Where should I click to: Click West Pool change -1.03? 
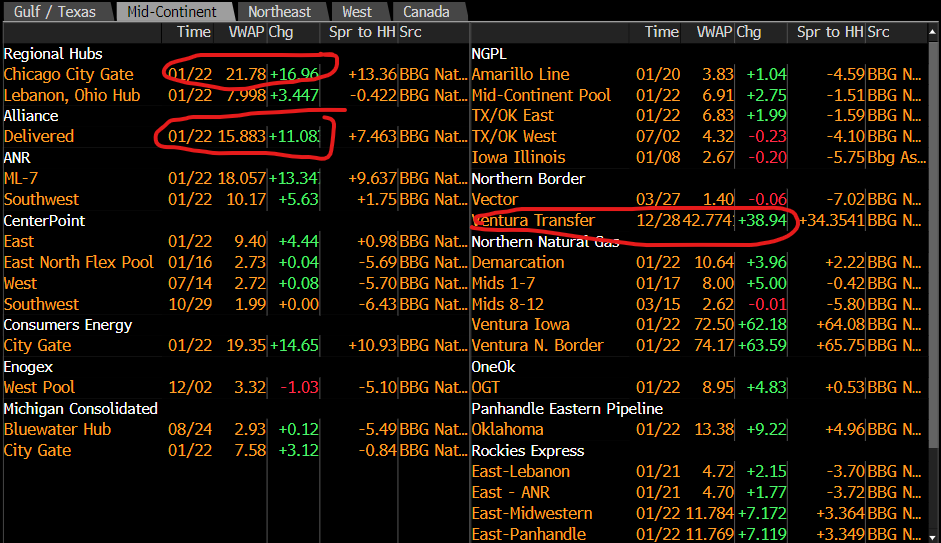[299, 388]
